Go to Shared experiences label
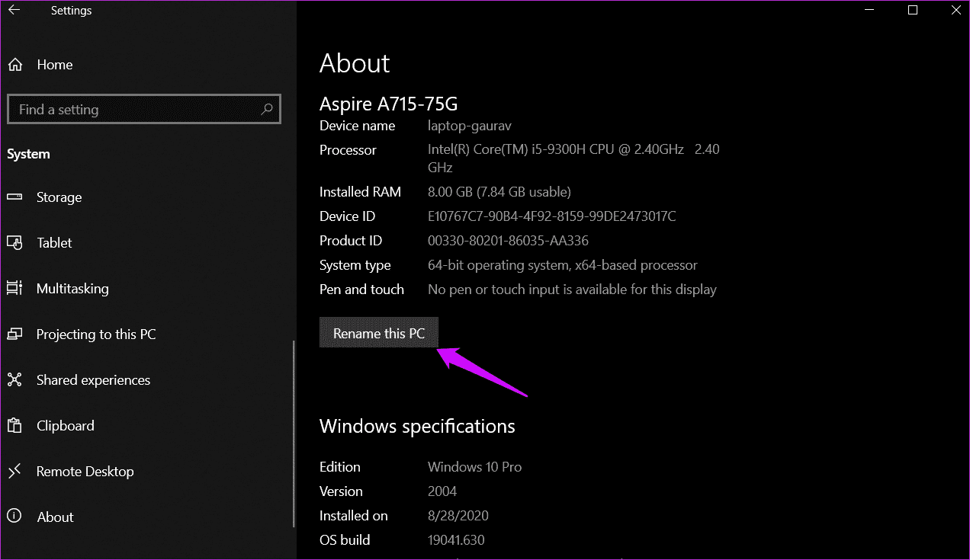 93,380
